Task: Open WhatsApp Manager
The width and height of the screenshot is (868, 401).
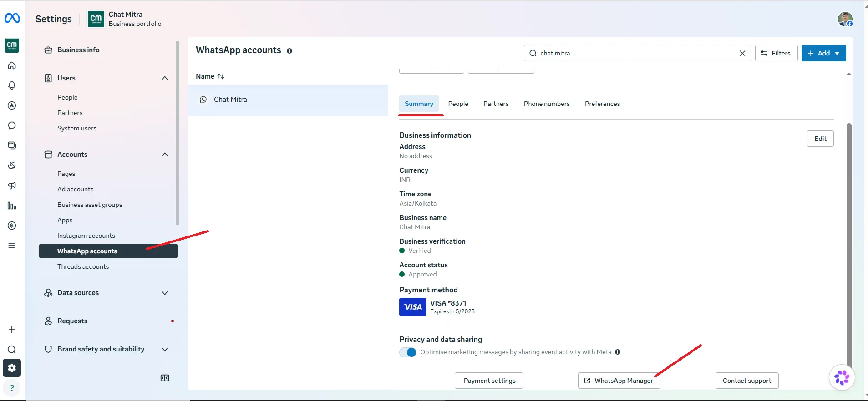Action: click(x=619, y=381)
